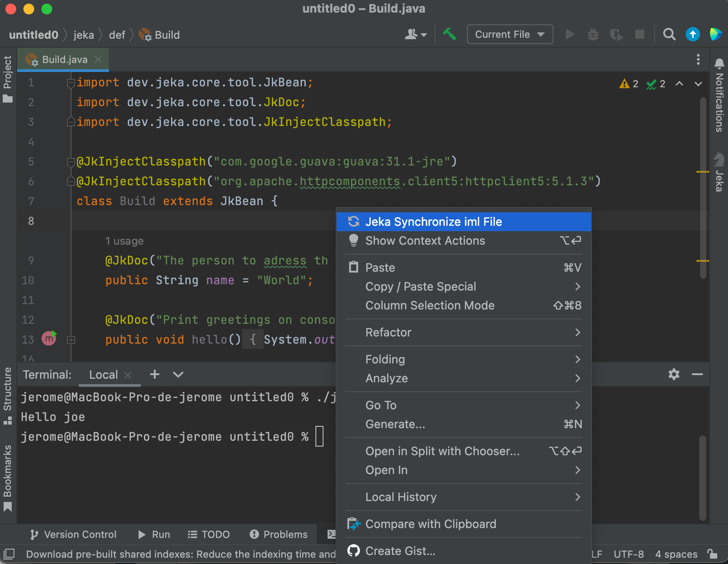This screenshot has height=564, width=728.
Task: Select the Build.java editor tab
Action: click(63, 59)
